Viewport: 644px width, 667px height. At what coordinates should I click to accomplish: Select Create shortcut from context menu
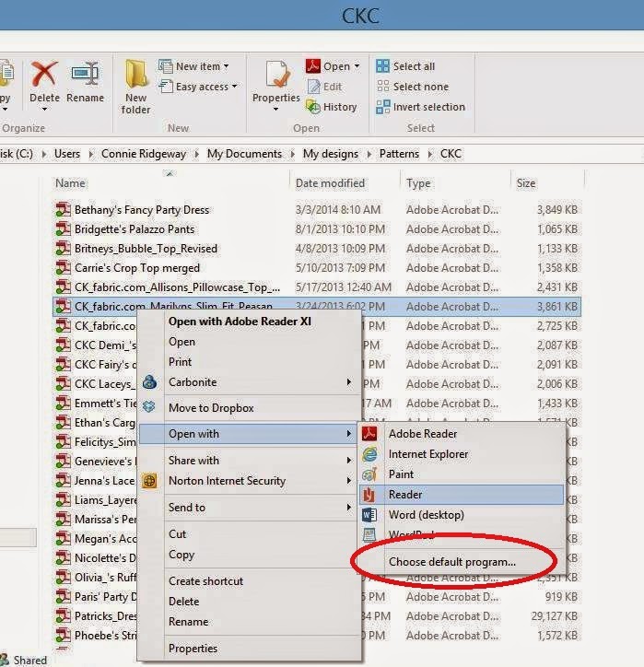pyautogui.click(x=205, y=581)
